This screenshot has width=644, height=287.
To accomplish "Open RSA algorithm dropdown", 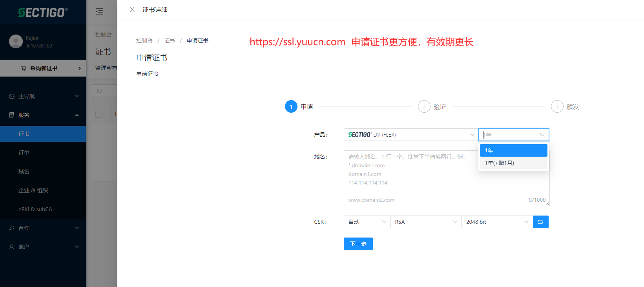I will coord(426,222).
